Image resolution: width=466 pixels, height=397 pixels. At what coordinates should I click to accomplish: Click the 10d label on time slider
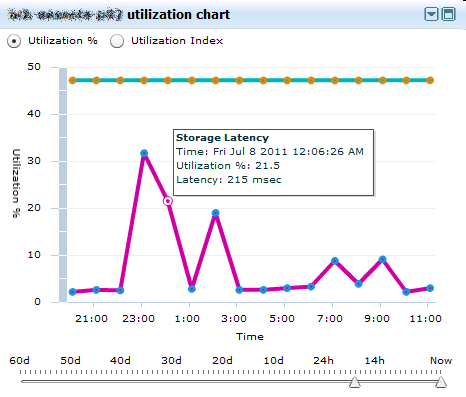coord(273,361)
